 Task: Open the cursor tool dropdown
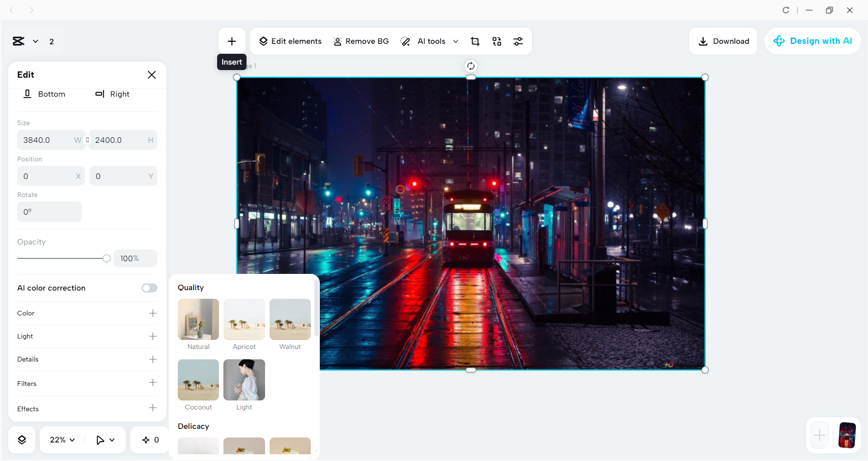(x=105, y=439)
